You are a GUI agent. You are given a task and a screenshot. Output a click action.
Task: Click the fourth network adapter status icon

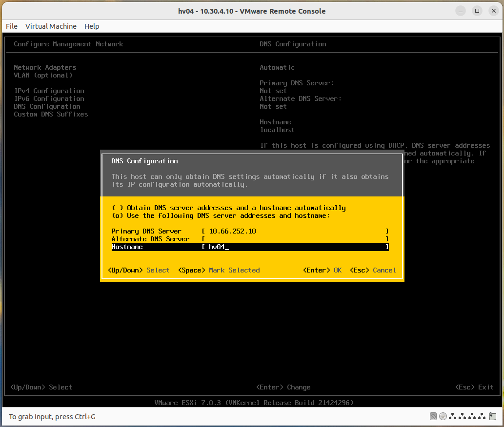pos(482,416)
